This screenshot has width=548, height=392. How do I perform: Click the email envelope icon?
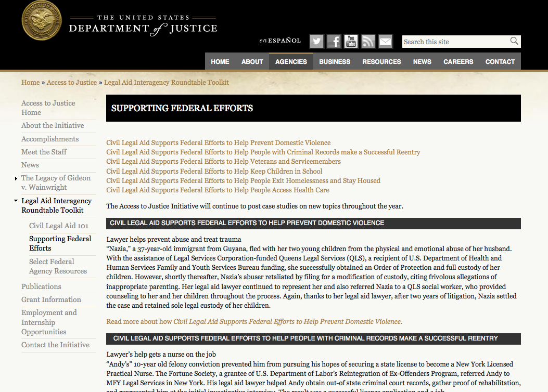click(x=385, y=42)
